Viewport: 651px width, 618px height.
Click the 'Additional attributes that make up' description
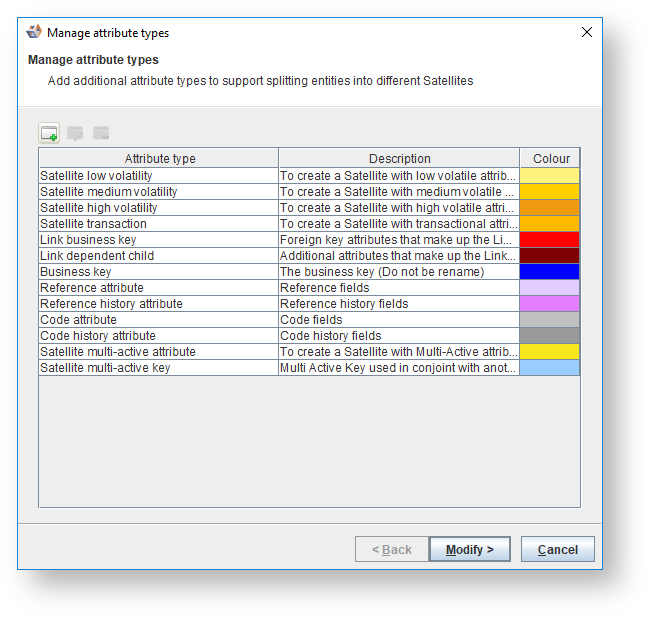pyautogui.click(x=399, y=256)
